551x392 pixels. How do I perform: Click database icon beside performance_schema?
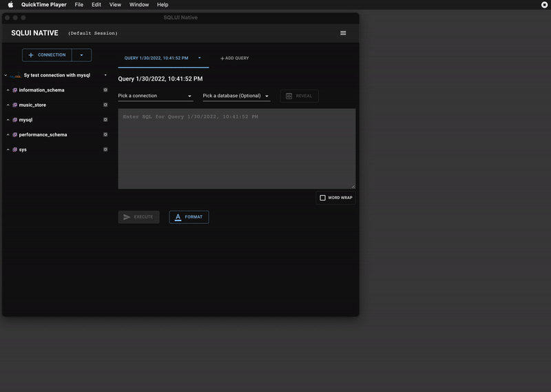coord(14,134)
